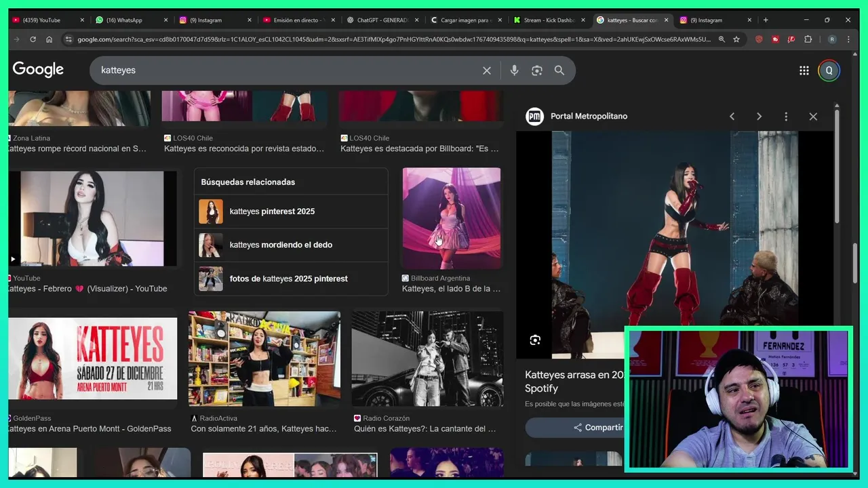The height and width of the screenshot is (488, 868).
Task: Open Katteyes en Arena Puerto Montt result
Action: [90, 429]
